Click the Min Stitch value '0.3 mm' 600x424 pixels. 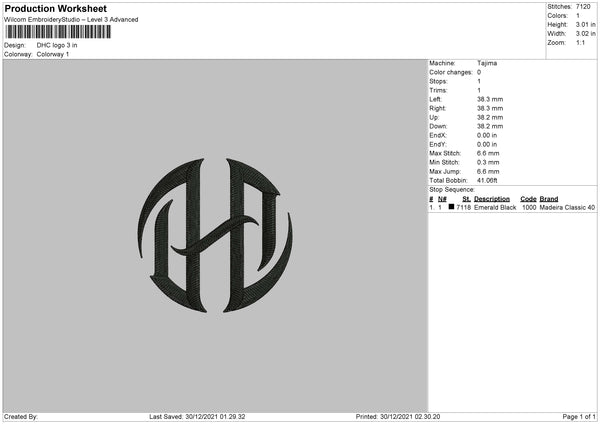tap(488, 162)
